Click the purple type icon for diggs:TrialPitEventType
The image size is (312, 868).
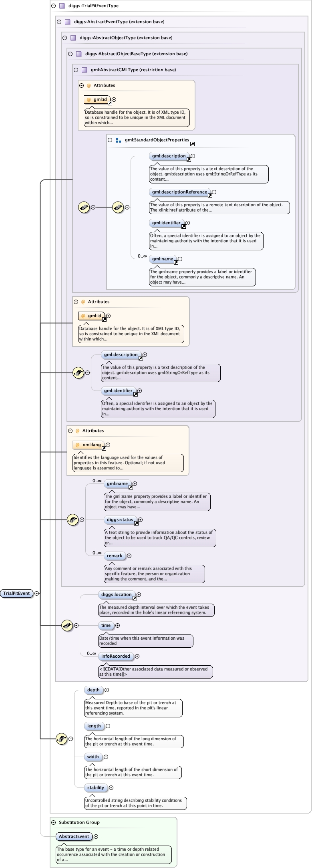coord(62,6)
